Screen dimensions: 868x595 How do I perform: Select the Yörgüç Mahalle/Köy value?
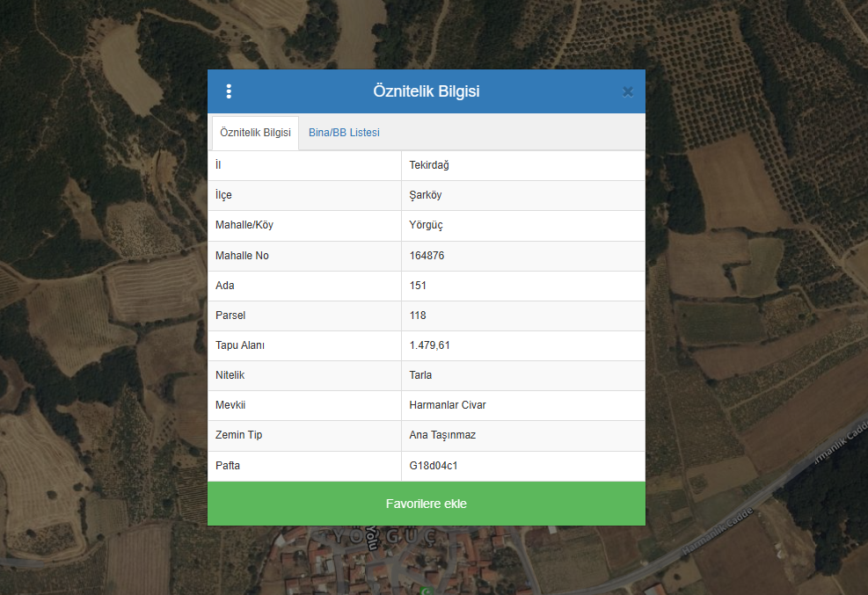[x=426, y=225]
